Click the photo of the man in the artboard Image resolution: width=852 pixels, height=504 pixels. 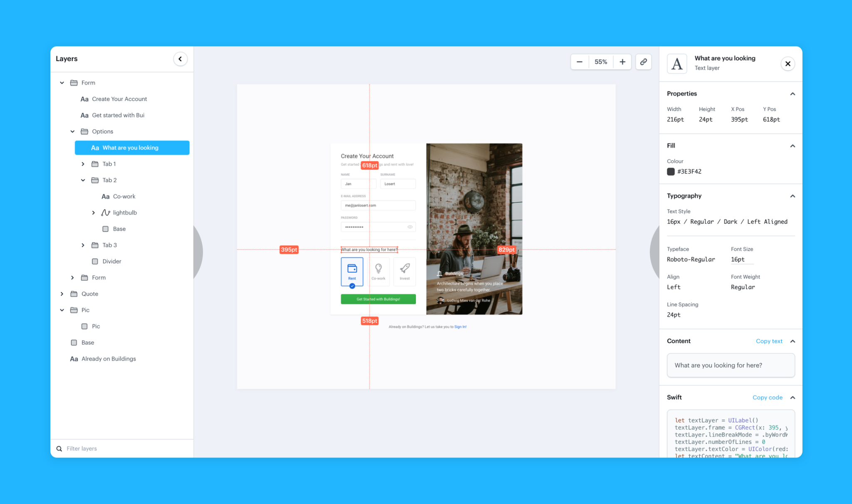click(x=474, y=229)
